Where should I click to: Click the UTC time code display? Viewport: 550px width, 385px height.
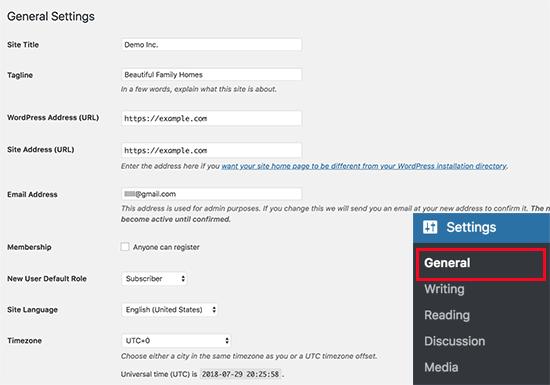(x=240, y=374)
